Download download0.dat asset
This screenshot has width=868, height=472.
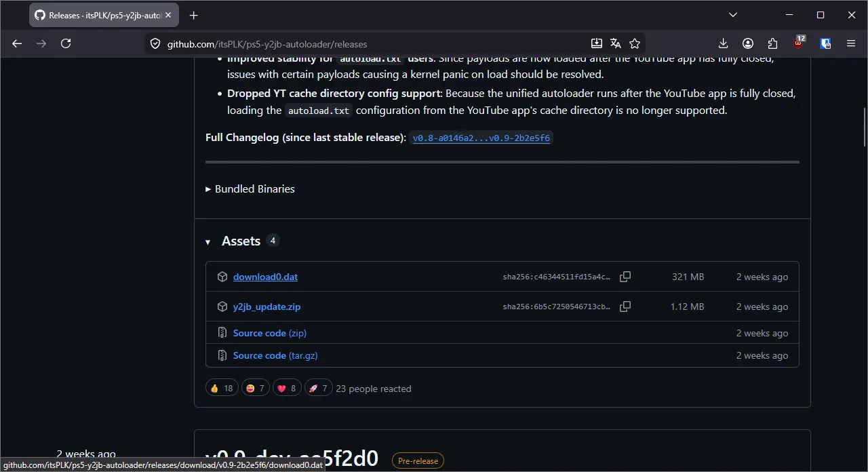pos(265,277)
